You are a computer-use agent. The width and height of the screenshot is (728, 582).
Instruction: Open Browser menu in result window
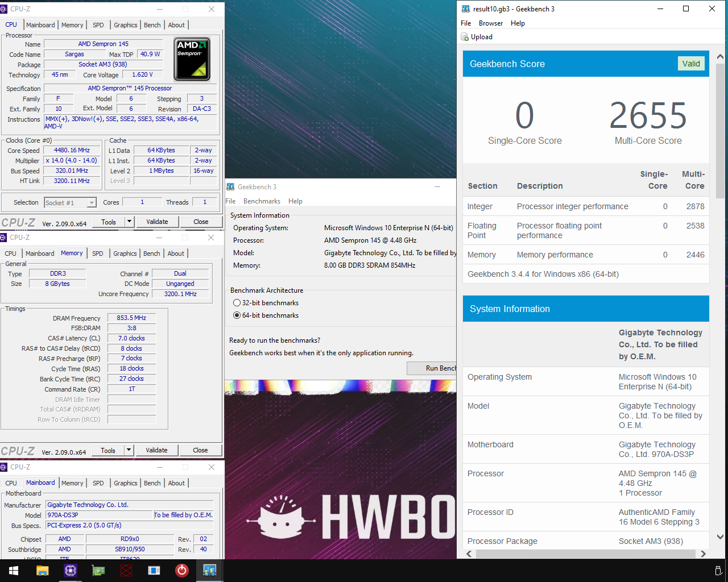tap(491, 23)
